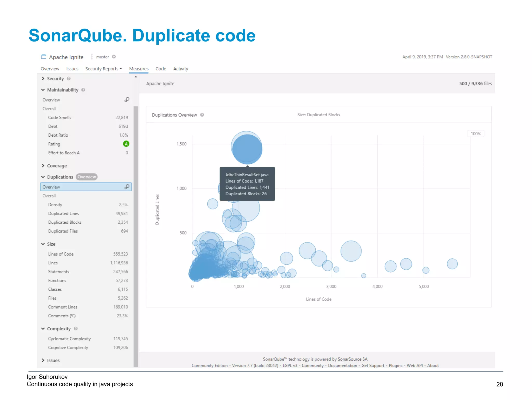Expand the Security measures section
Viewport: 532px width, 400px height.
pyautogui.click(x=43, y=78)
